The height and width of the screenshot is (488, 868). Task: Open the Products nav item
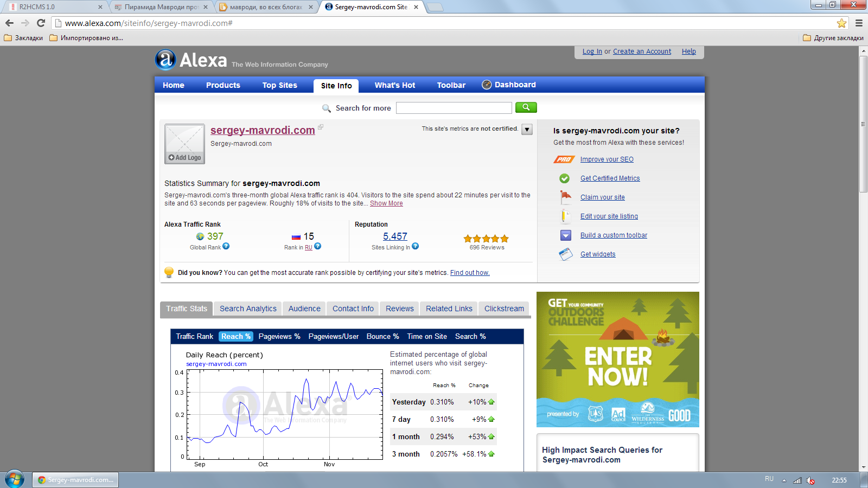223,85
